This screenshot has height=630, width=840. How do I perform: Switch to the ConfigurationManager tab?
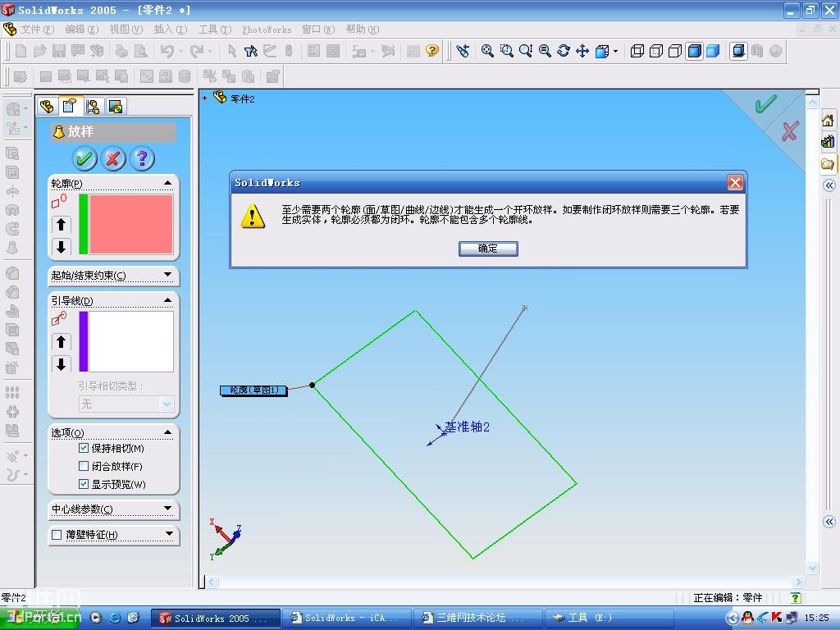point(93,106)
